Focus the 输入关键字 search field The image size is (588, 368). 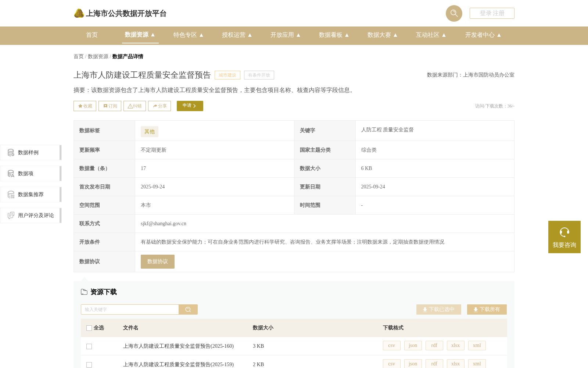[130, 309]
